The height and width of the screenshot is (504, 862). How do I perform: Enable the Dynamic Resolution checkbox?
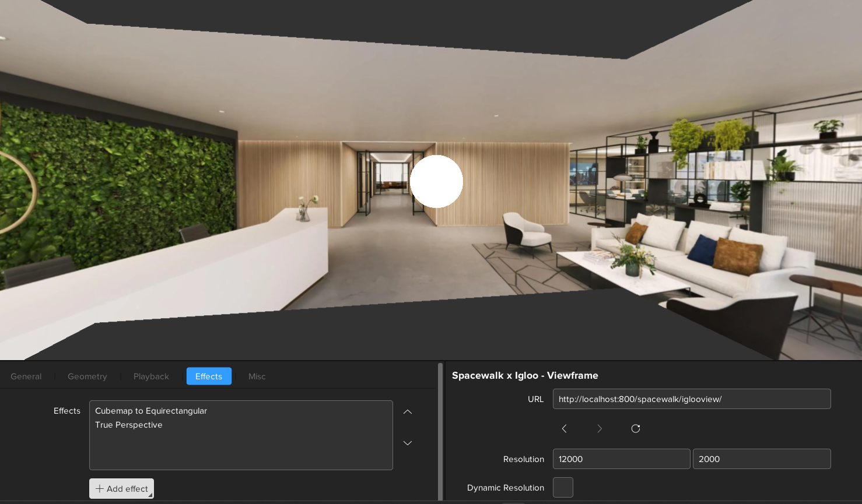point(563,487)
